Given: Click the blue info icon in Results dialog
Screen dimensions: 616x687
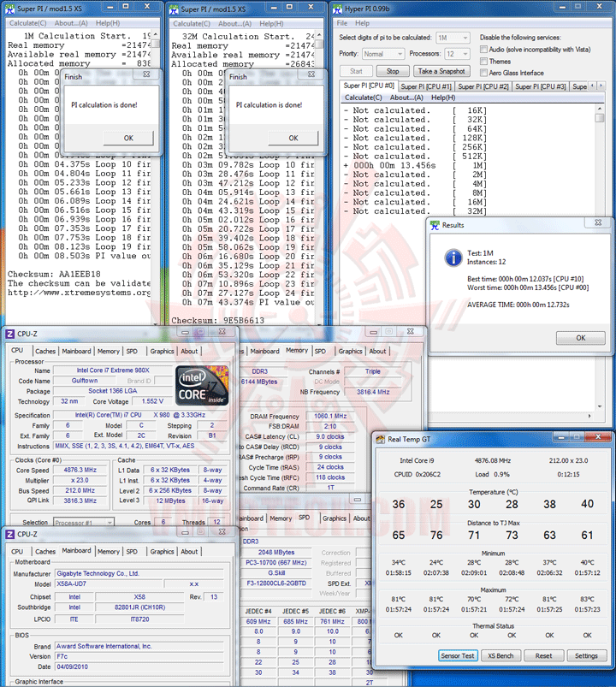Looking at the screenshot, I should click(453, 258).
